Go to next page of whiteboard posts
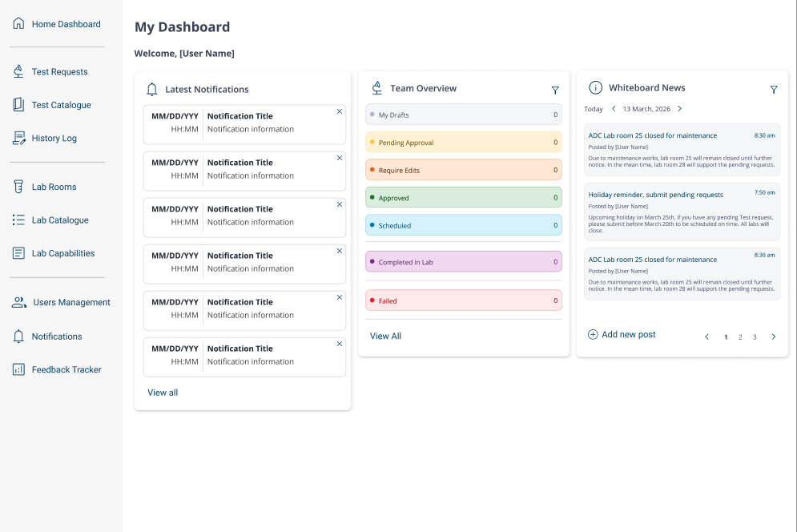This screenshot has width=797, height=532. 774,337
